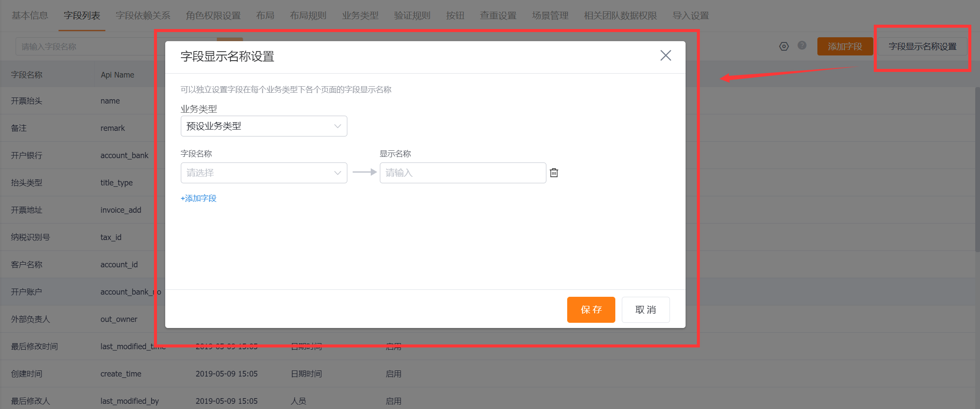Screen dimensions: 980x409
Task: Click the account_id API name cell
Action: pos(119,265)
